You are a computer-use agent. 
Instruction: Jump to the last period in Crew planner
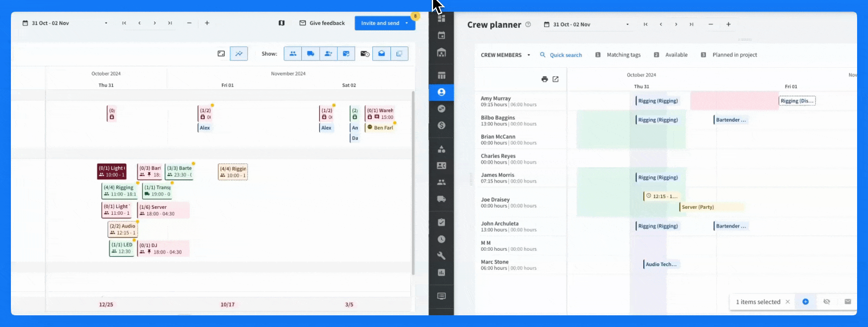tap(691, 25)
